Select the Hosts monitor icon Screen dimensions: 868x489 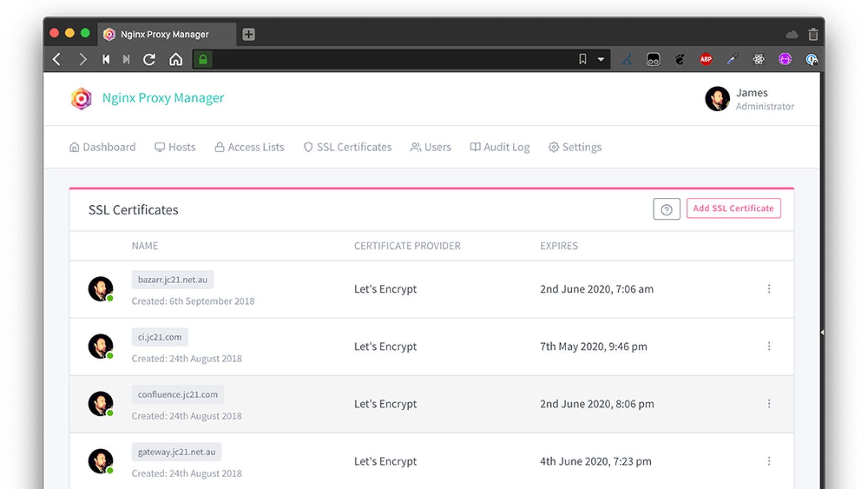(159, 147)
